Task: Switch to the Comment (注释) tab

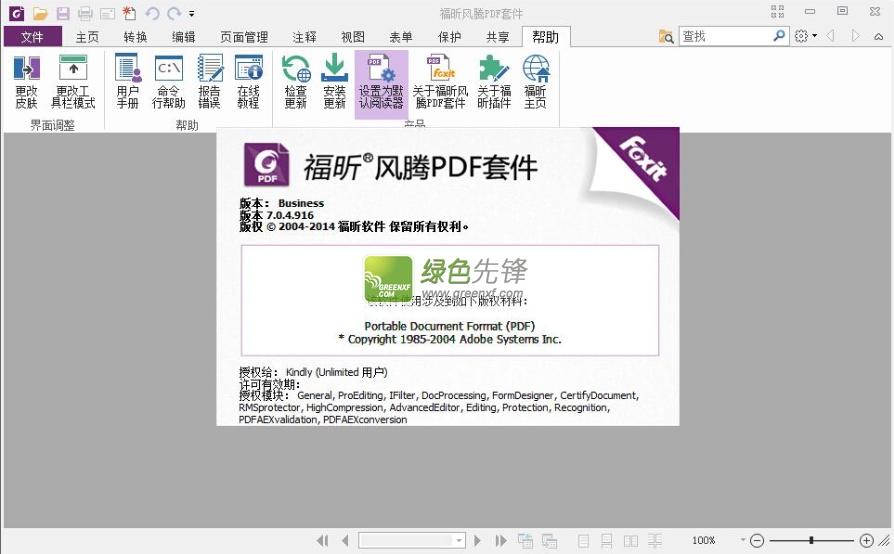Action: tap(304, 37)
